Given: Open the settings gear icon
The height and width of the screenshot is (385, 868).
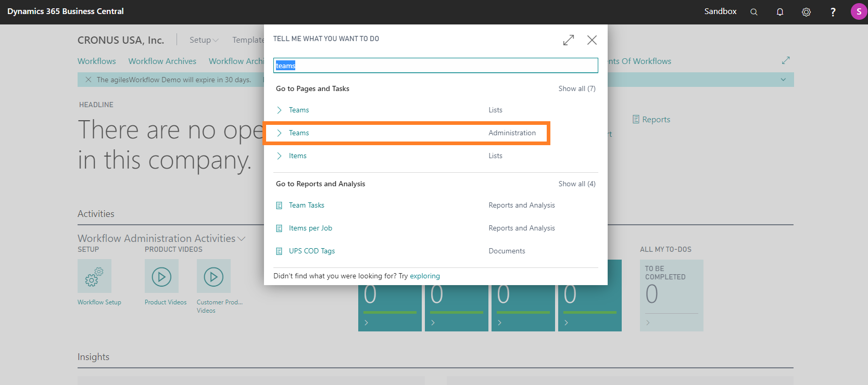Looking at the screenshot, I should click(x=806, y=12).
